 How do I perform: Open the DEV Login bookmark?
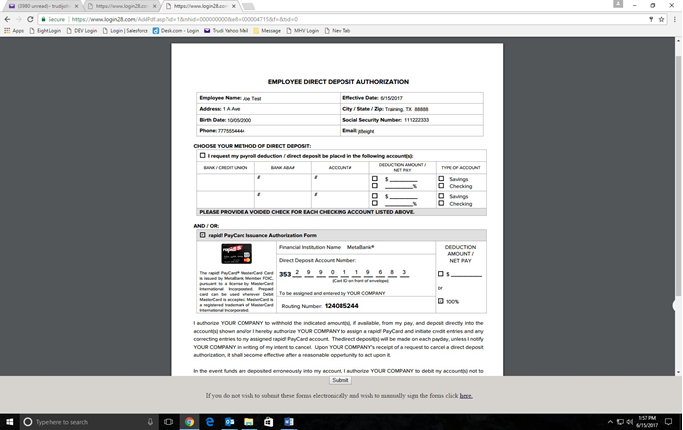point(81,30)
